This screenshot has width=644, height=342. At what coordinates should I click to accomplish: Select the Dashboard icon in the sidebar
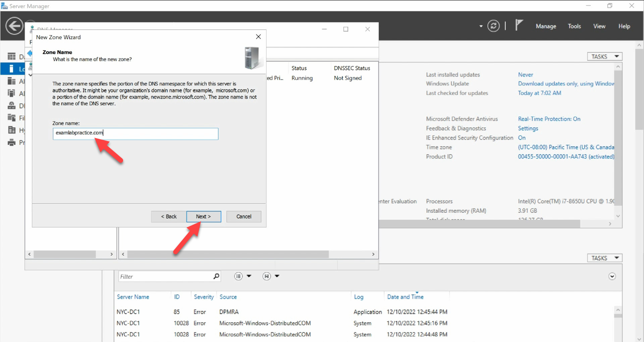(x=11, y=57)
